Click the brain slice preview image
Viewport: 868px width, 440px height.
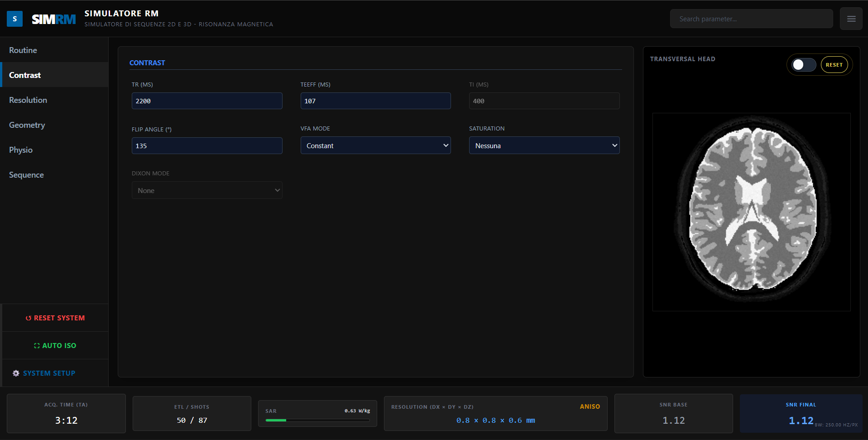tap(751, 212)
